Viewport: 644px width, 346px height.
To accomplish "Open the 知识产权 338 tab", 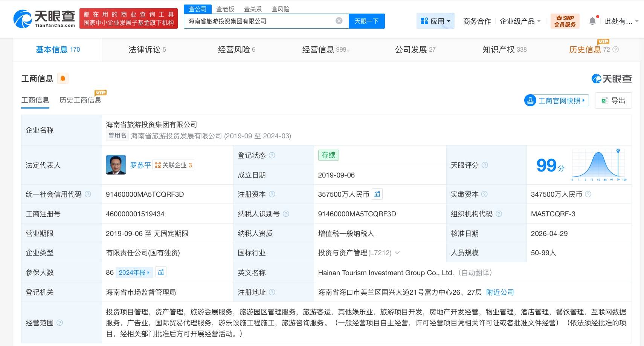I will pyautogui.click(x=505, y=49).
